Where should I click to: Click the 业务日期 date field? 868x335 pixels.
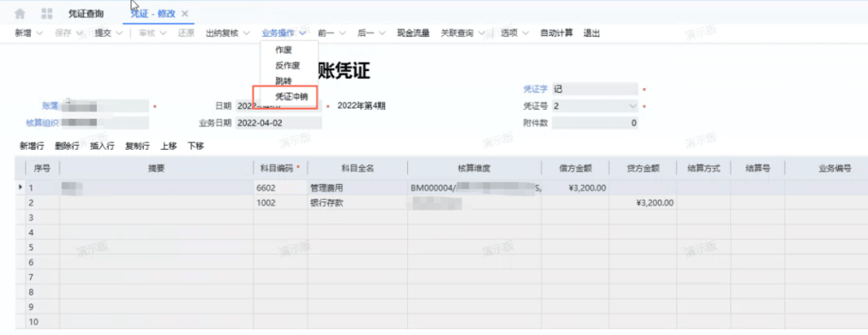click(x=278, y=123)
